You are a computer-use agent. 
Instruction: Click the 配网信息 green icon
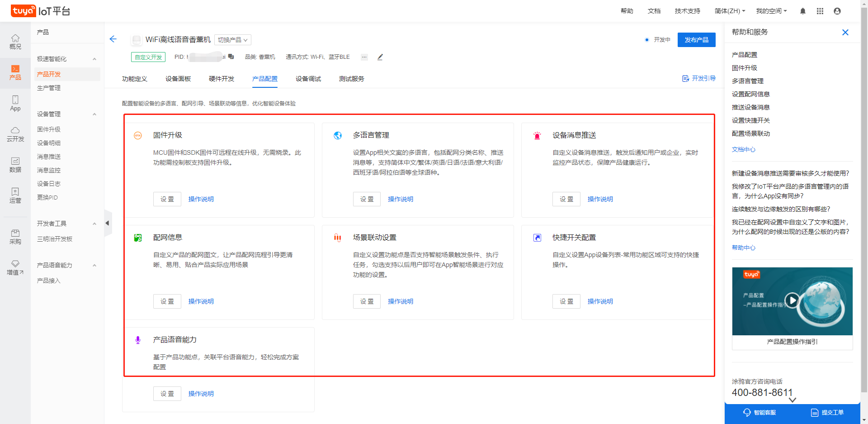click(x=138, y=238)
